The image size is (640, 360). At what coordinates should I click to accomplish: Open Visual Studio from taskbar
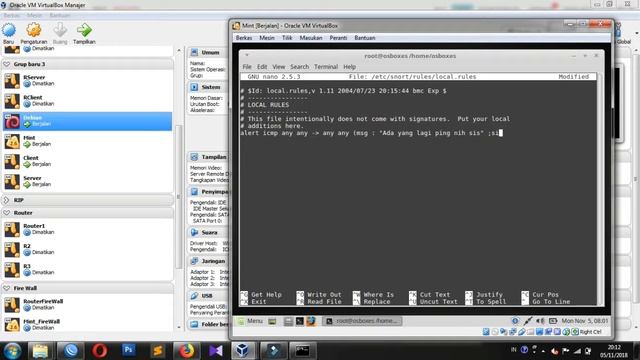216,351
